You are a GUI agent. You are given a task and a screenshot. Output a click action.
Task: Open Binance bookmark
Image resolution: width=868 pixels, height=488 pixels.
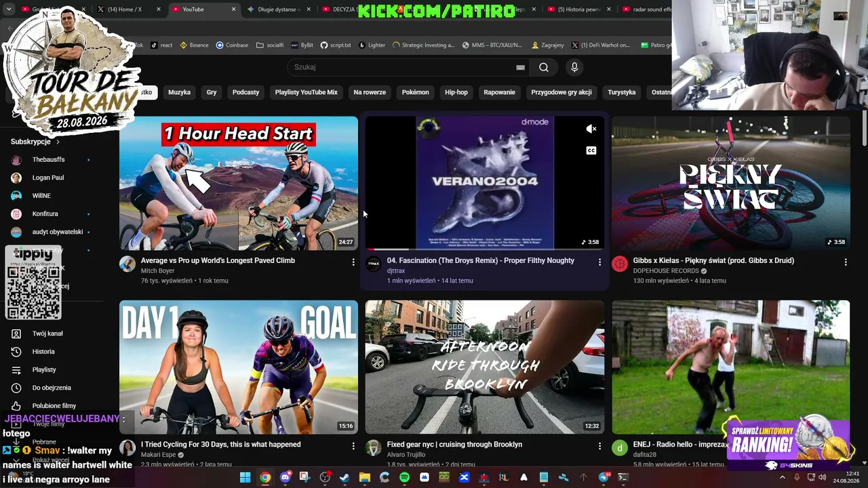tap(193, 45)
